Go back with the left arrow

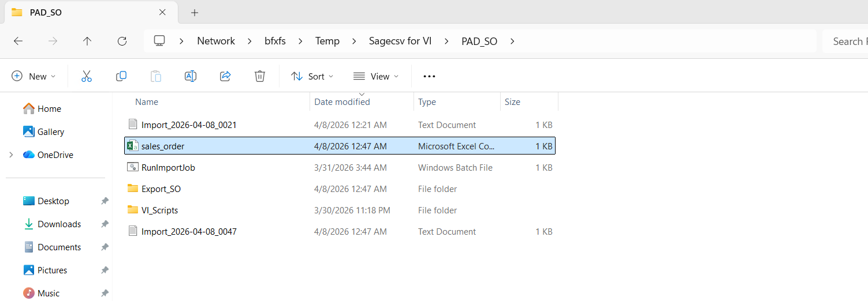click(x=18, y=41)
